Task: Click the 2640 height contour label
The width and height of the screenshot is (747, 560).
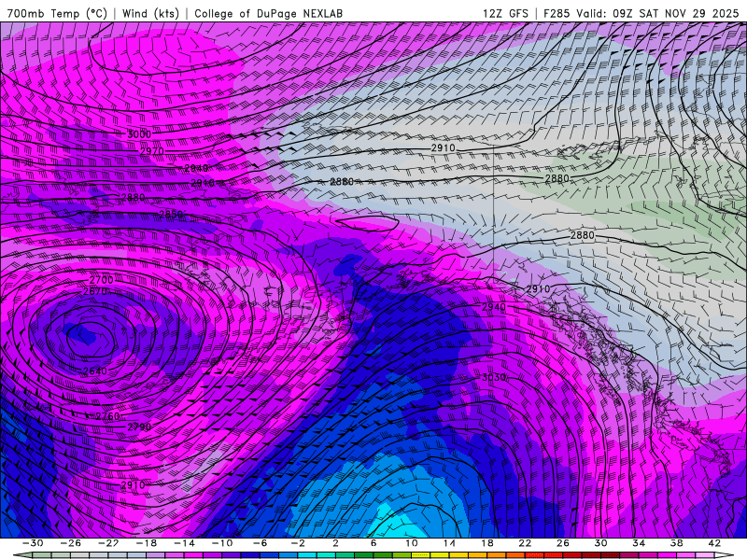Action: (95, 371)
